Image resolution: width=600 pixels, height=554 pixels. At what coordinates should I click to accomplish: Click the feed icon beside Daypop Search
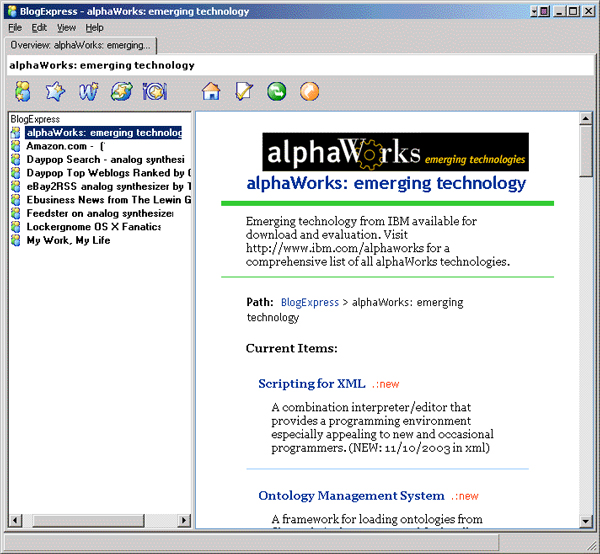[16, 160]
